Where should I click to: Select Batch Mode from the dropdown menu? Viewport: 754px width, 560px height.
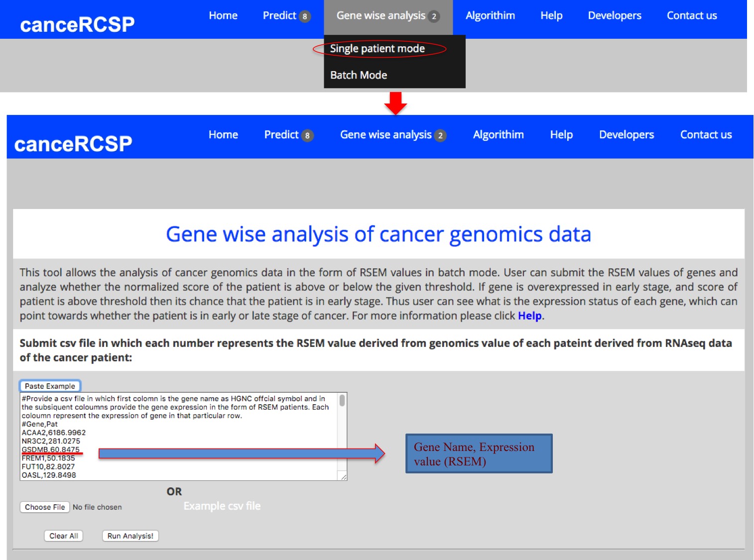pyautogui.click(x=359, y=75)
